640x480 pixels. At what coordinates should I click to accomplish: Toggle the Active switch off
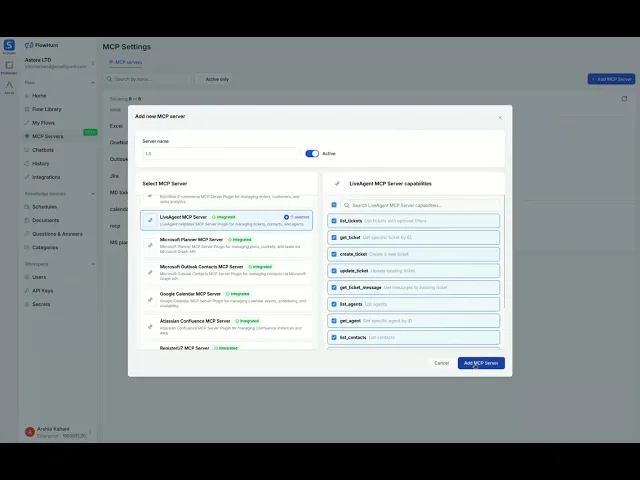coord(312,153)
